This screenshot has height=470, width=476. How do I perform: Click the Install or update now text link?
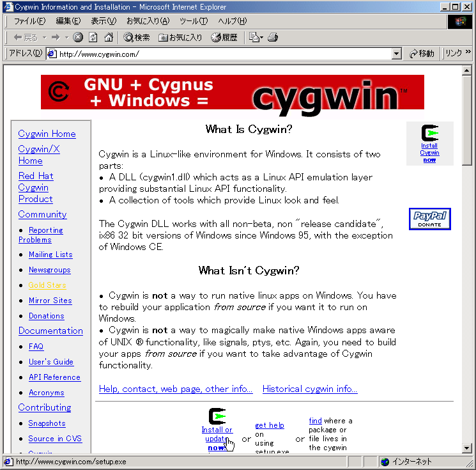(x=217, y=439)
